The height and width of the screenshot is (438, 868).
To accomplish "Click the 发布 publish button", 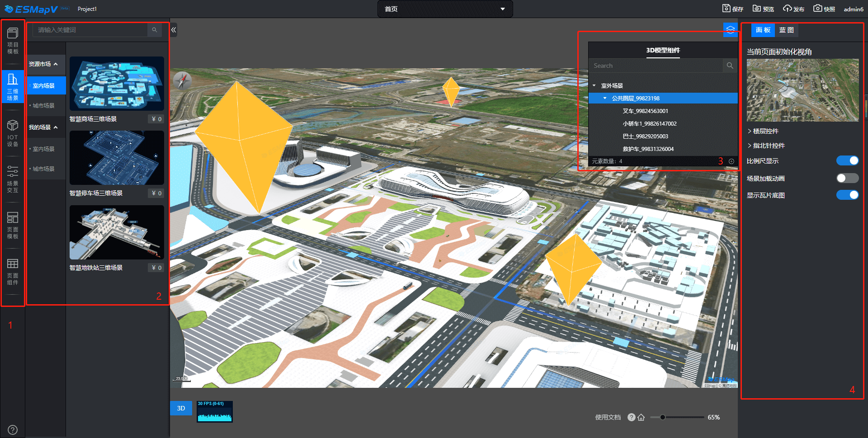I will (x=793, y=9).
